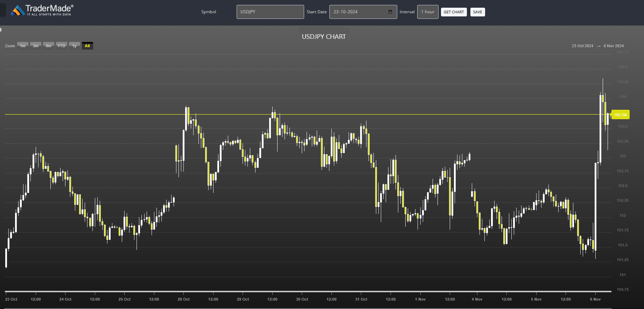This screenshot has width=644, height=309.
Task: Click the 6 Nov label on time axis
Action: point(595,299)
